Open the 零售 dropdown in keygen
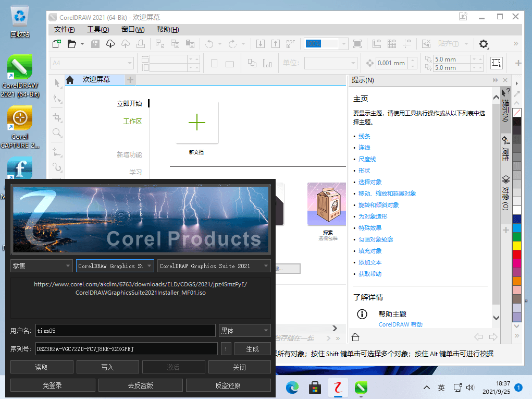The height and width of the screenshot is (399, 532). 41,266
